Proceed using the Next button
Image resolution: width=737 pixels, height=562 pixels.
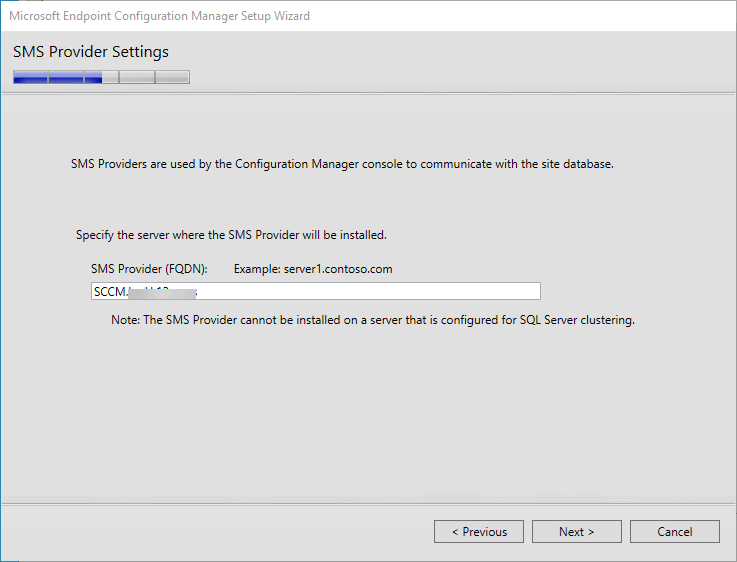(577, 531)
